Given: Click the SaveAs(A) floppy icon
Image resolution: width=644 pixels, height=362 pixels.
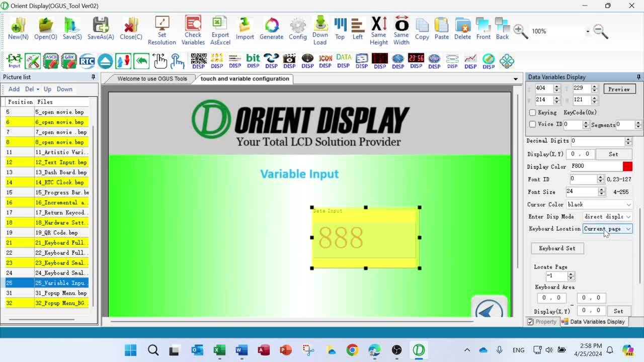Looking at the screenshot, I should point(101,29).
